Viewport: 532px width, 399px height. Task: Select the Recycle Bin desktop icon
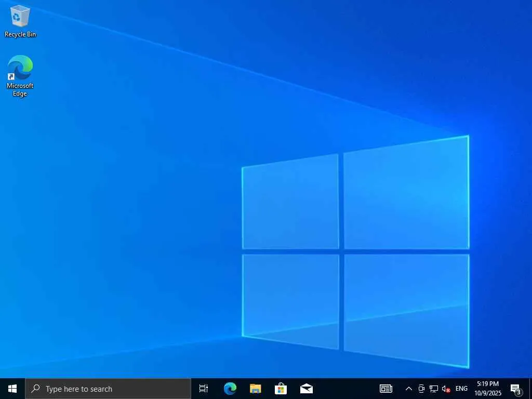(x=20, y=21)
